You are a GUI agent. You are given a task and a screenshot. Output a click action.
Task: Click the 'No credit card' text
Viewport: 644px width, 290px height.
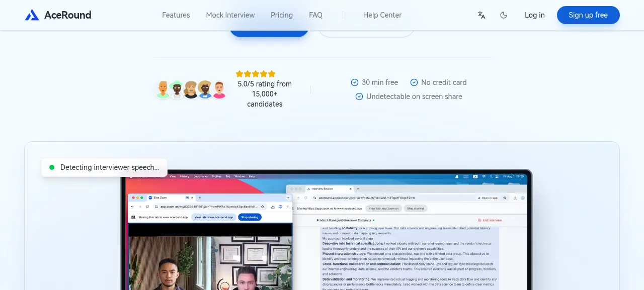(444, 82)
